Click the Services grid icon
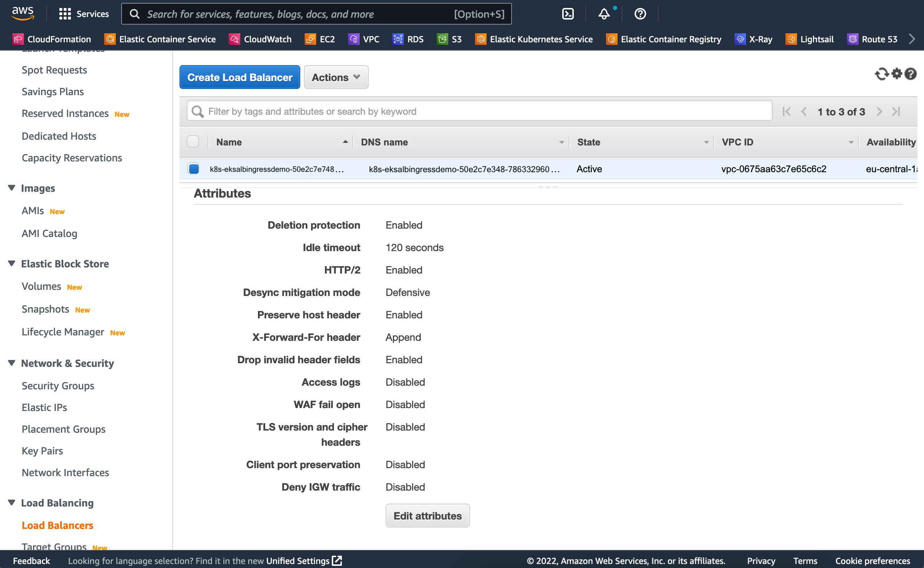The width and height of the screenshot is (924, 568). pyautogui.click(x=65, y=14)
